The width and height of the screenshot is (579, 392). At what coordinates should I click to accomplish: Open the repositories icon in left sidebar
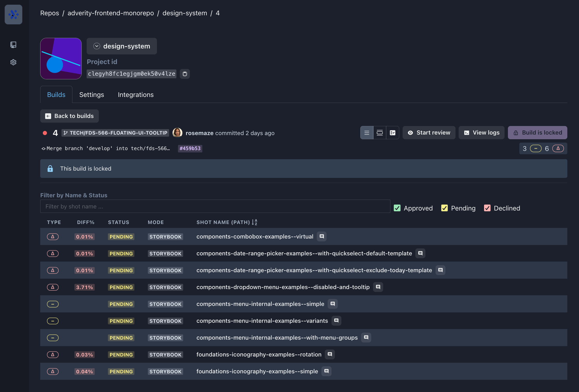(x=13, y=45)
